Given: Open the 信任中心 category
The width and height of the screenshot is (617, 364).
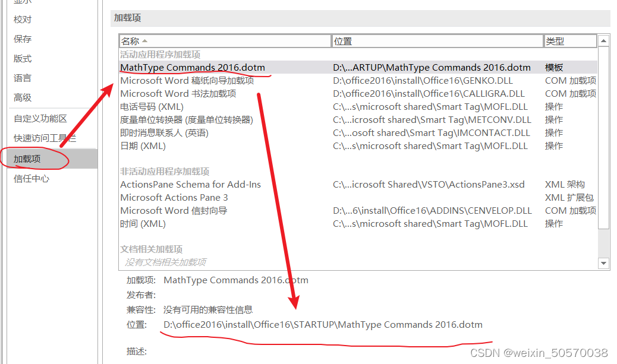Looking at the screenshot, I should [x=32, y=179].
